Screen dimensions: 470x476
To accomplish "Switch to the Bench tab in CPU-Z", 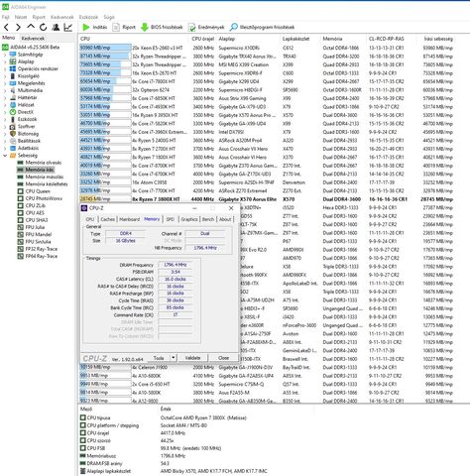I will pos(208,219).
